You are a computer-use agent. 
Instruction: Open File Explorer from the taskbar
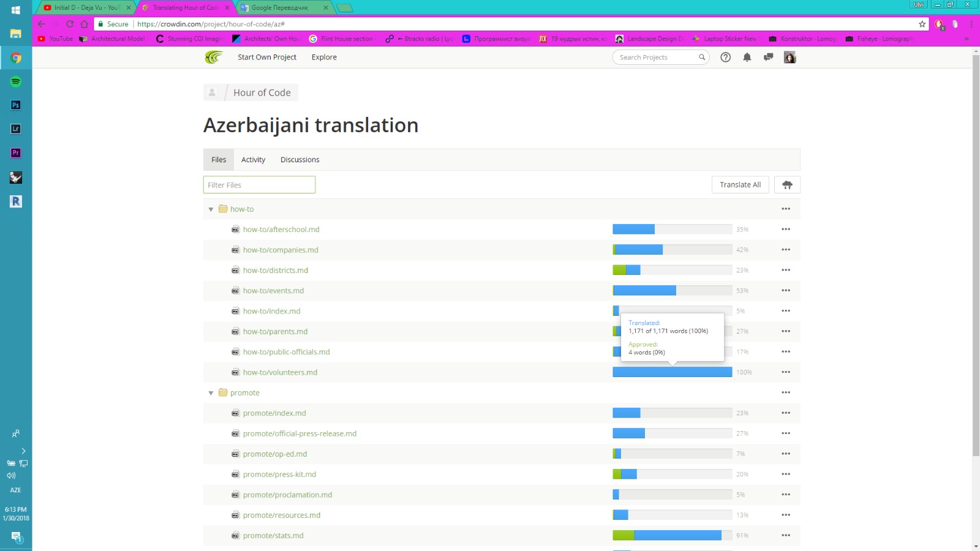[x=16, y=34]
